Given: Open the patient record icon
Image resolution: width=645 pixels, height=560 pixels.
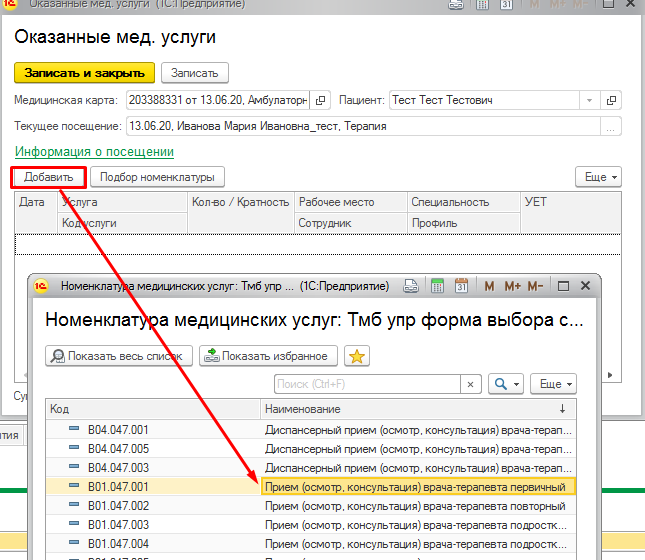Looking at the screenshot, I should pyautogui.click(x=612, y=100).
